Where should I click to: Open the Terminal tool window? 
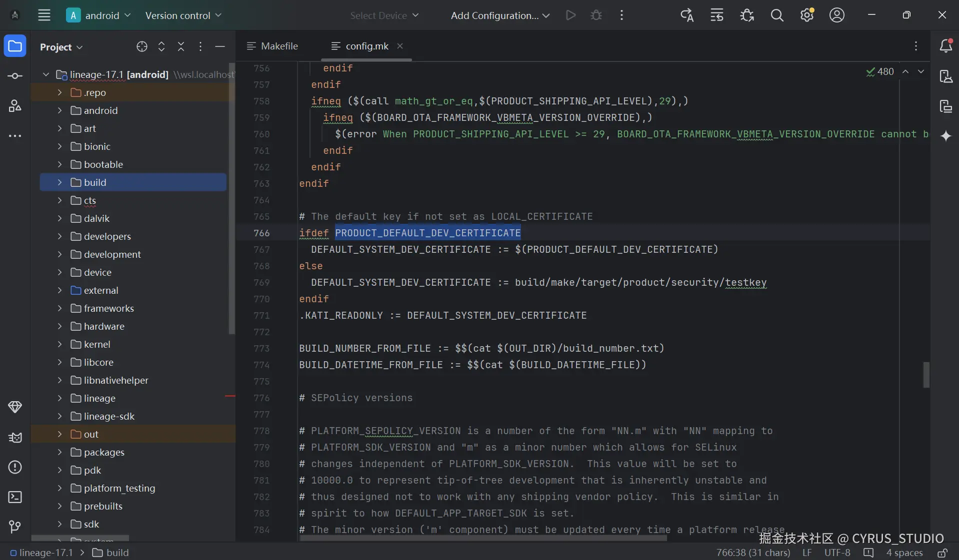tap(15, 497)
